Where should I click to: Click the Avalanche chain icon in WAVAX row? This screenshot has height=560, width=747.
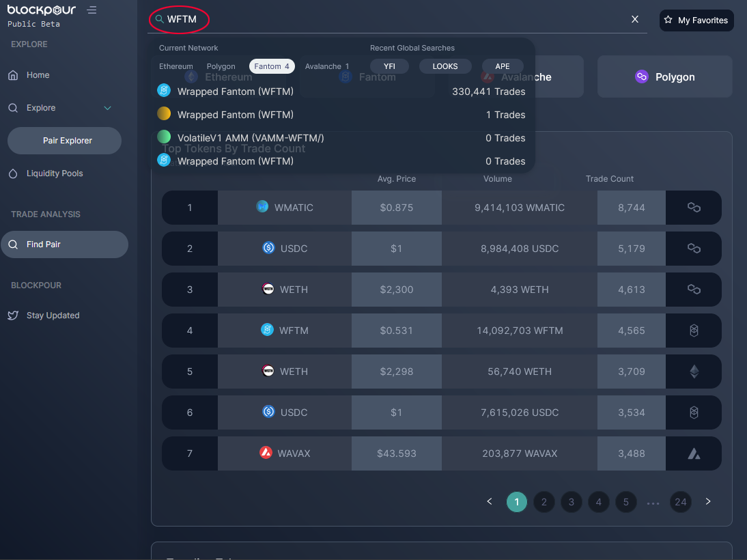tap(694, 453)
